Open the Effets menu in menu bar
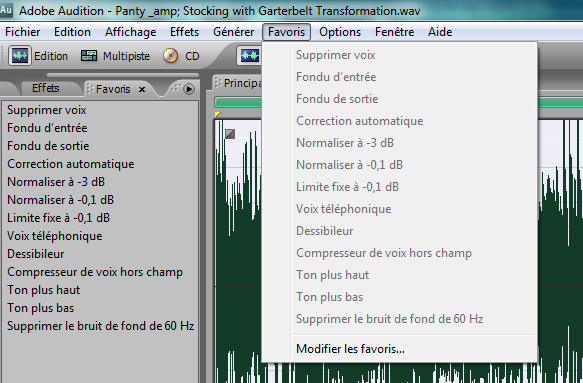 [184, 32]
